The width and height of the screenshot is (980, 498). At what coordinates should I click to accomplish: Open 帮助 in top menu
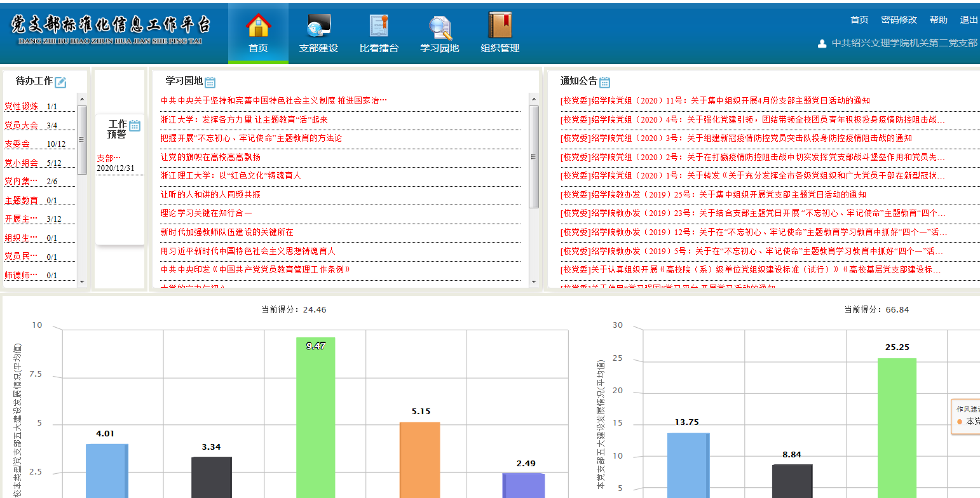pos(938,20)
